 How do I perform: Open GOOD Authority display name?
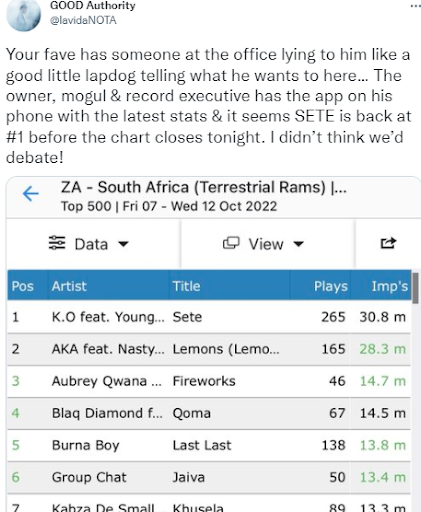click(93, 5)
